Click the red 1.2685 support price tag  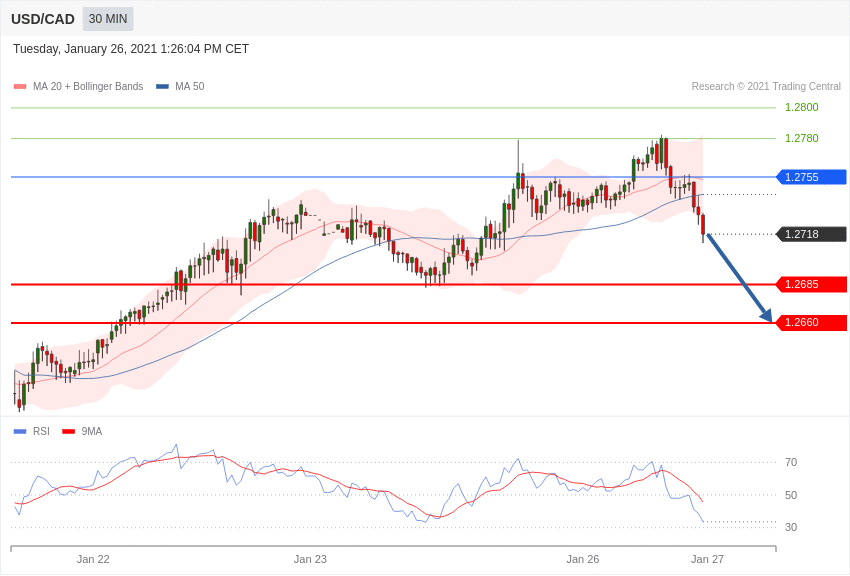tap(811, 284)
